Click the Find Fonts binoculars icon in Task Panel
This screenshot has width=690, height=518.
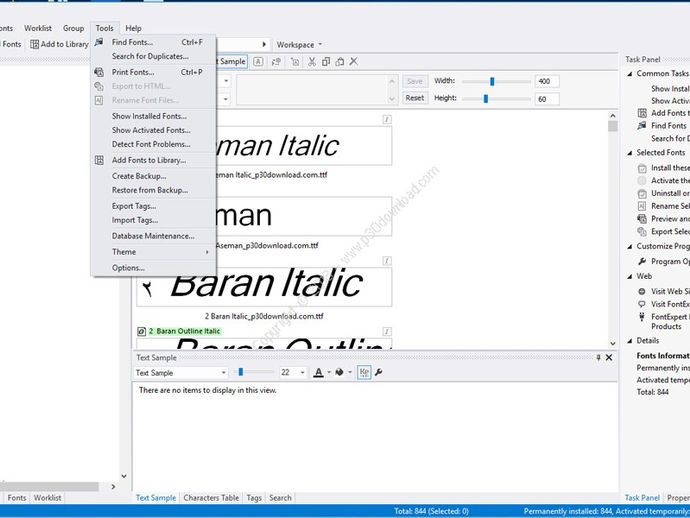(x=642, y=126)
